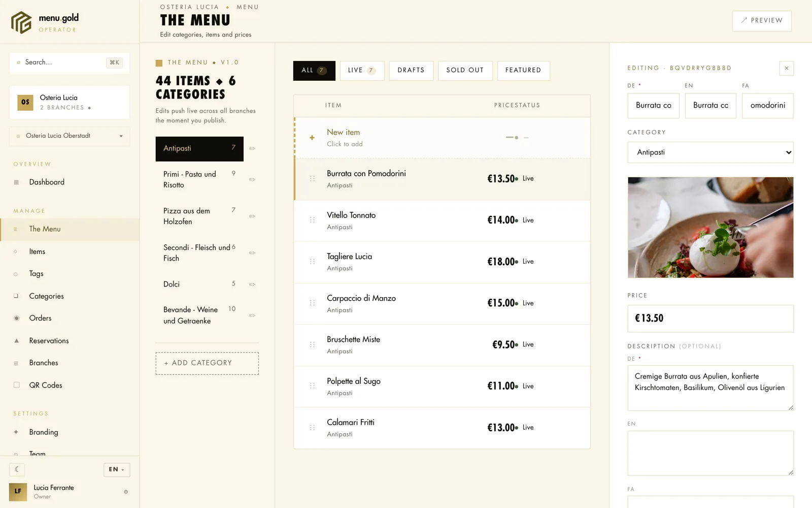Close the editing panel
Screen dimensions: 812x508
[787, 68]
